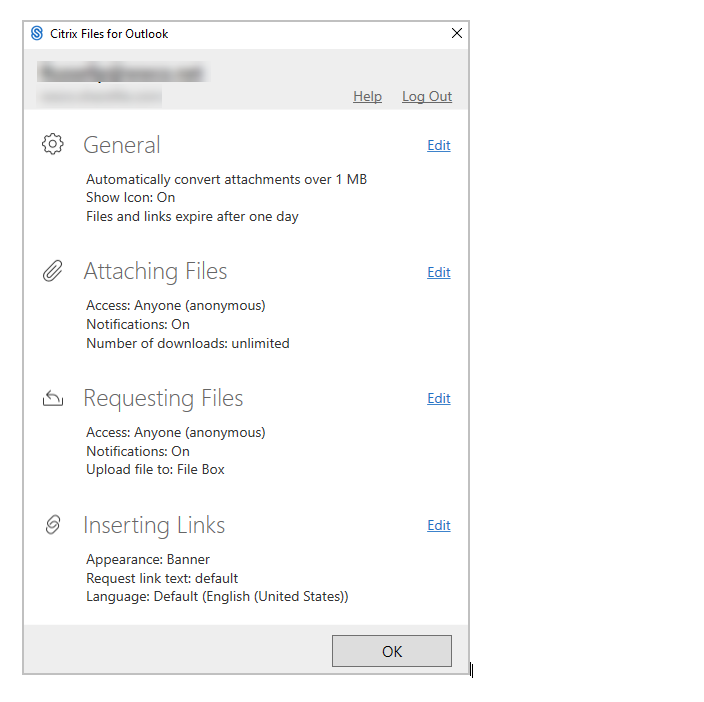This screenshot has height=702, width=704.
Task: Click 'Language: Default (English (United States))' text
Action: tap(217, 597)
